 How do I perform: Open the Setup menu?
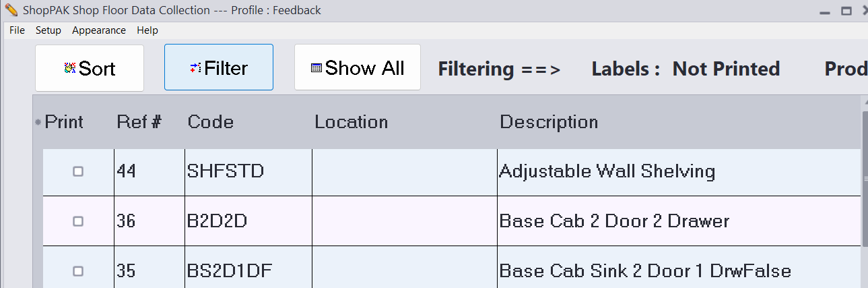tap(48, 30)
